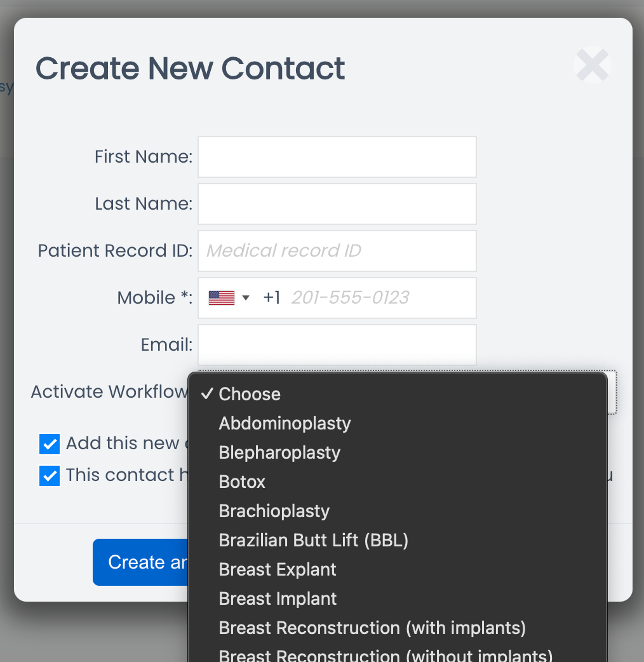644x662 pixels.
Task: Disable the 'This contact has' checkbox
Action: (x=49, y=475)
